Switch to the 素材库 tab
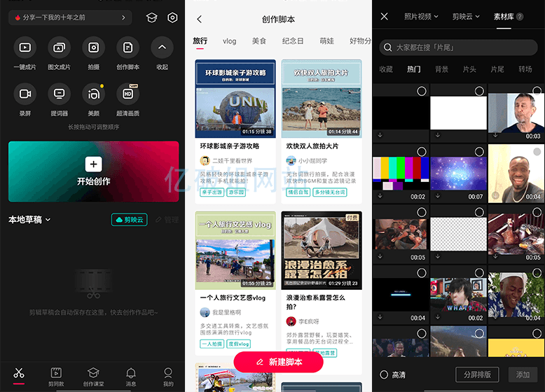Screen dimensions: 545x392 (503, 16)
